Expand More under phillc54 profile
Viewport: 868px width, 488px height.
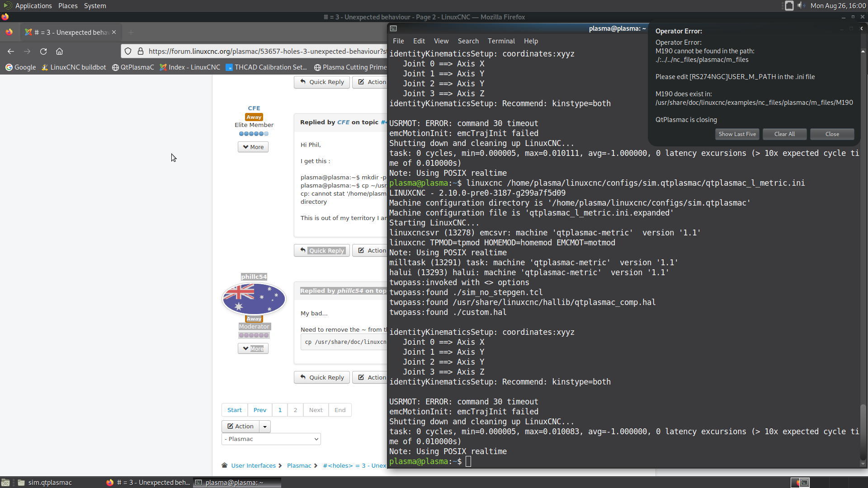point(253,348)
